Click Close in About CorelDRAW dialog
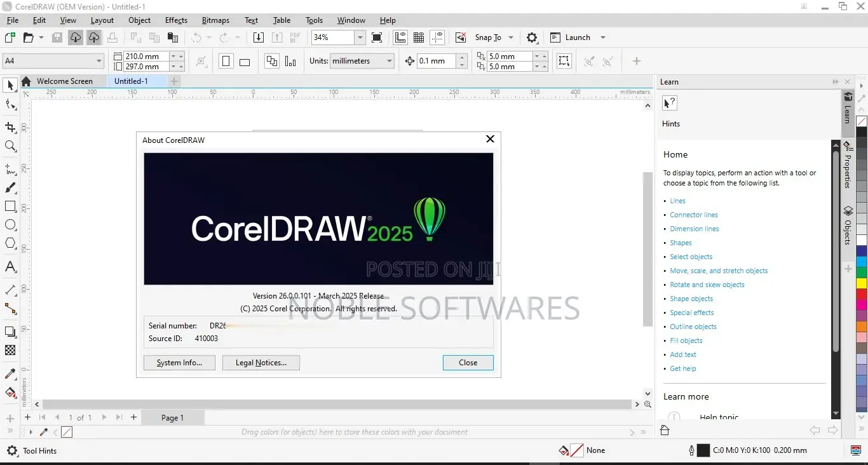The width and height of the screenshot is (868, 465). click(x=468, y=363)
